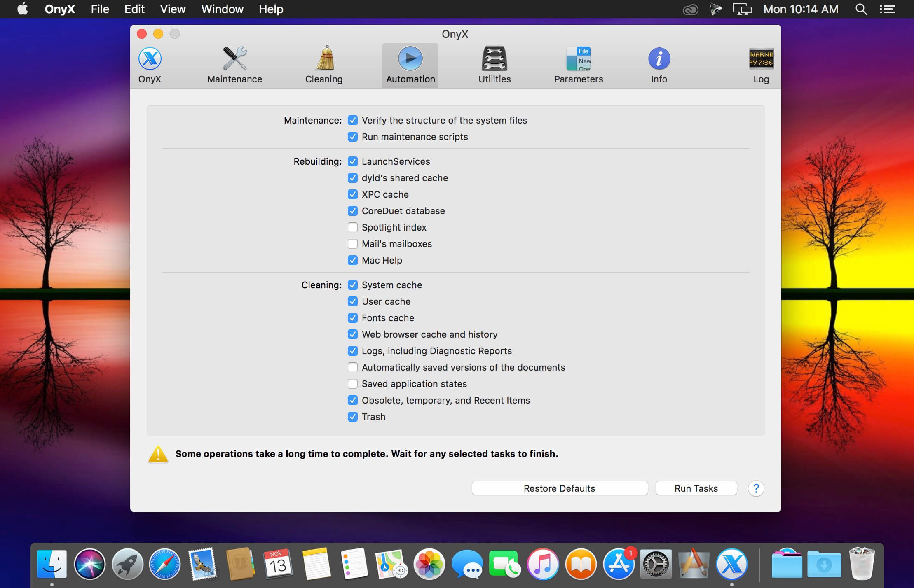The image size is (914, 588).
Task: Open the OnyX application menu
Action: (x=60, y=9)
